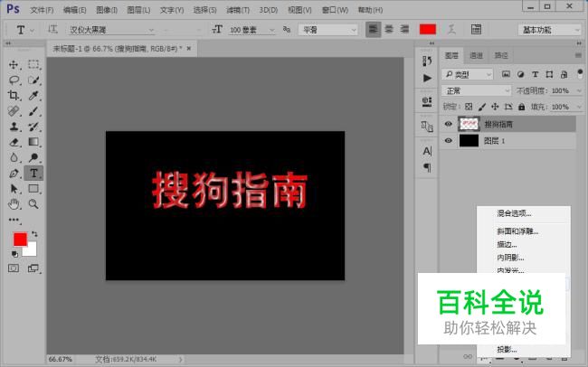Toggle Quick Mask mode icon
The height and width of the screenshot is (367, 588).
click(14, 268)
